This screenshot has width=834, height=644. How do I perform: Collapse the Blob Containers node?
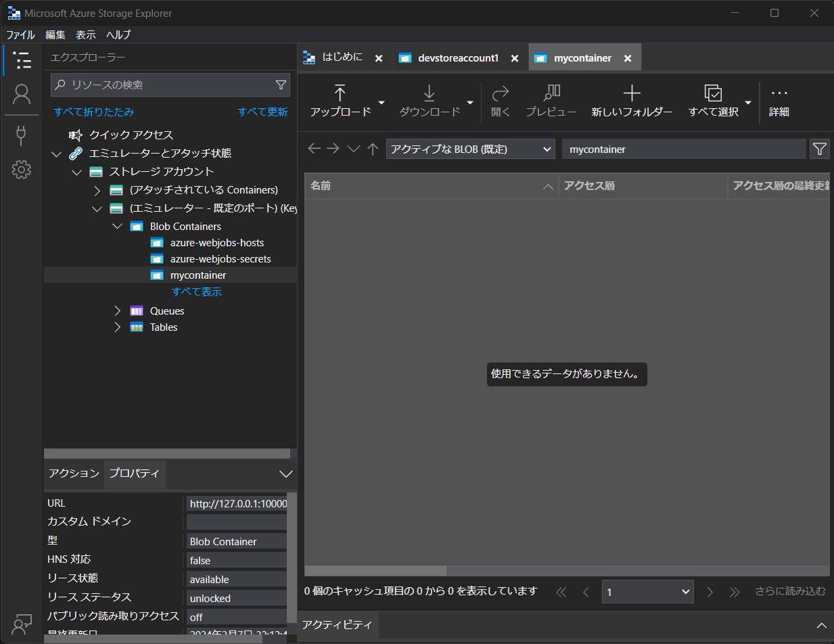click(x=117, y=226)
